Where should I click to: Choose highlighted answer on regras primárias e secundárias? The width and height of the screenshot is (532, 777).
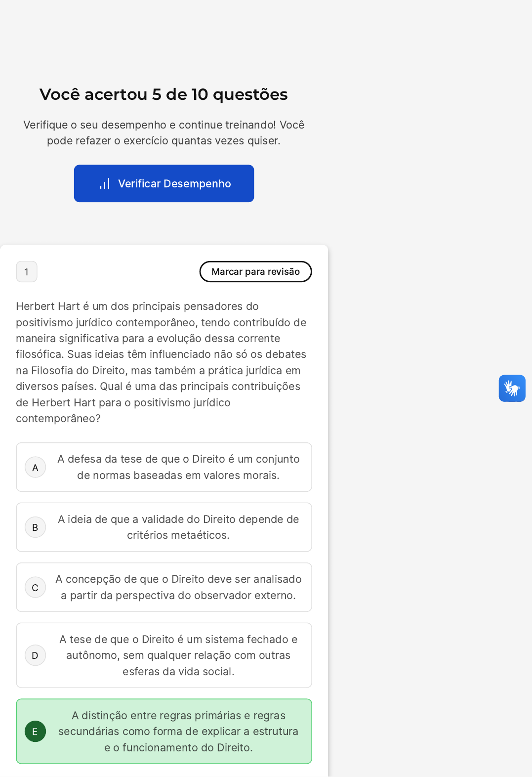[x=164, y=732]
